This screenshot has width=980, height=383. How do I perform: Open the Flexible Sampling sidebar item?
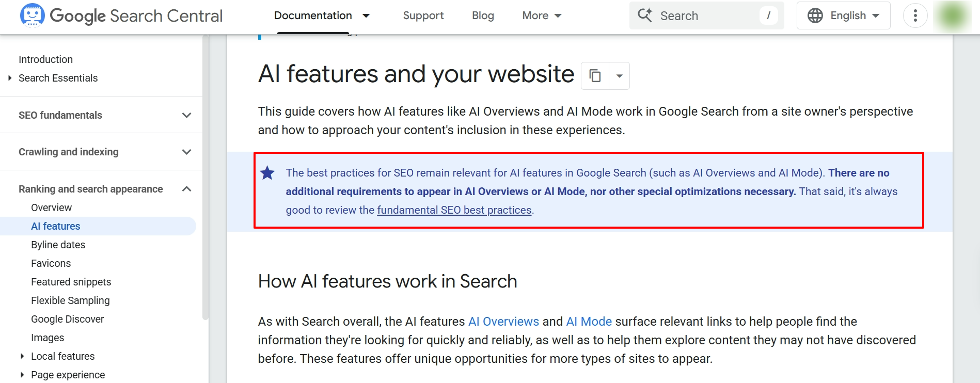(x=70, y=300)
